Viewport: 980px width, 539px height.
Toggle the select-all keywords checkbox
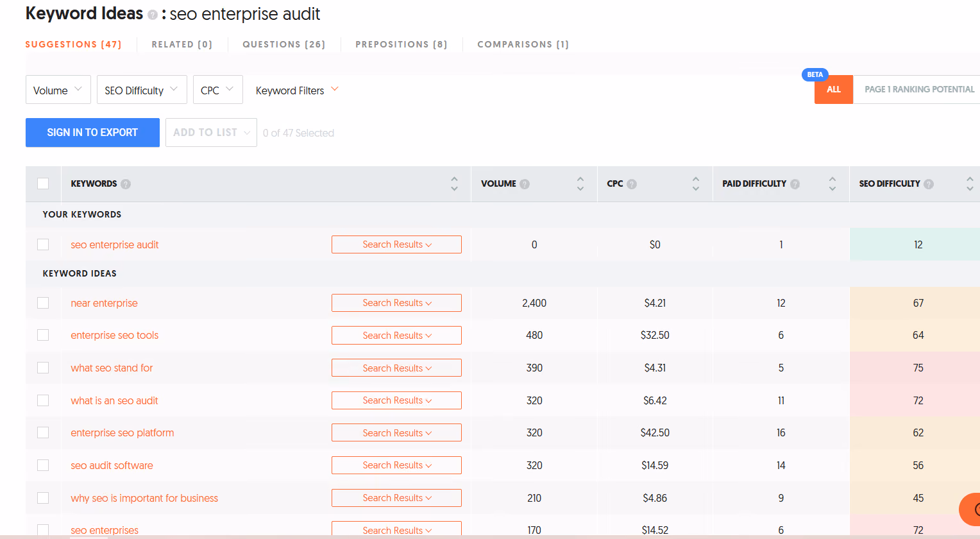[43, 184]
